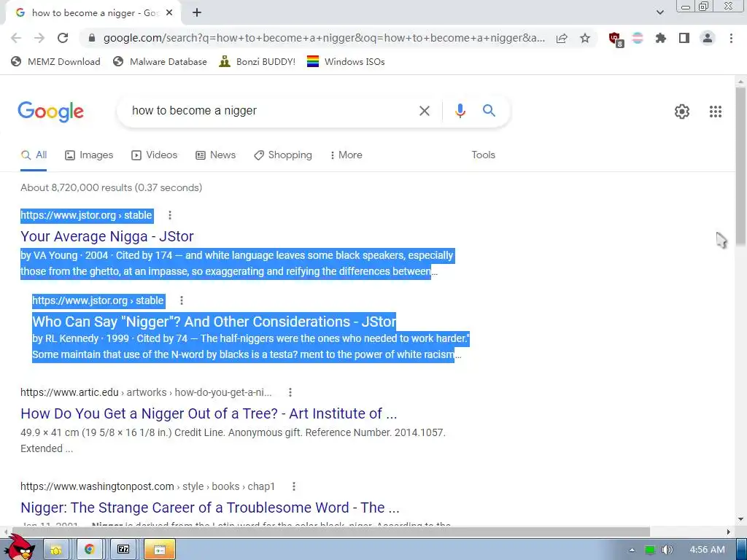Click the washingtonpost.com result URL text
This screenshot has width=747, height=560.
tap(147, 486)
